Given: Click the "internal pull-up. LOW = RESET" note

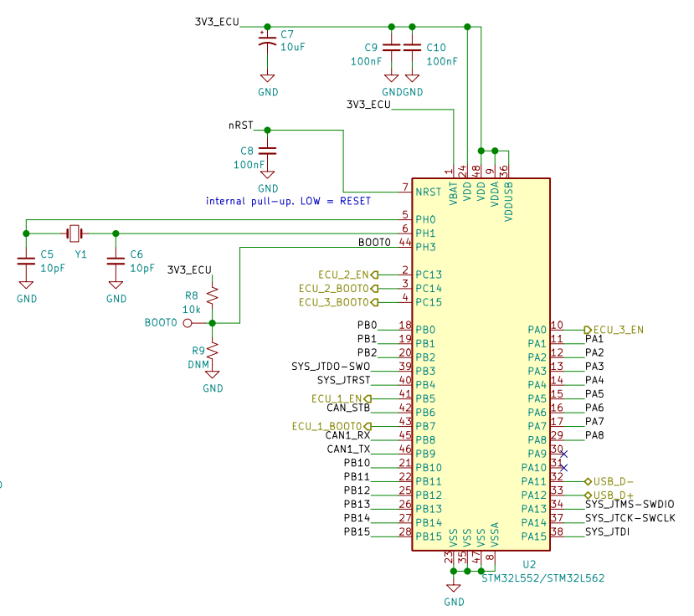Looking at the screenshot, I should tap(288, 202).
